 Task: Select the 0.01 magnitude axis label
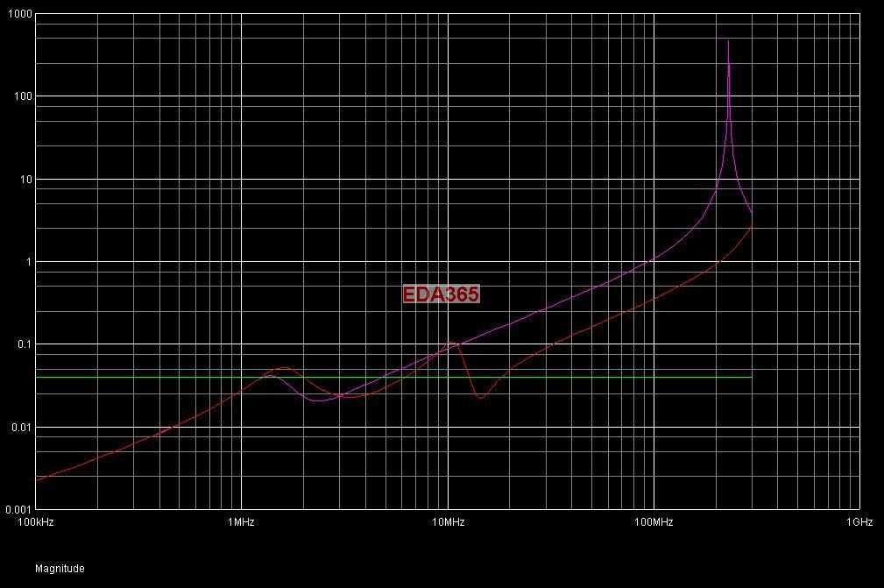(22, 428)
